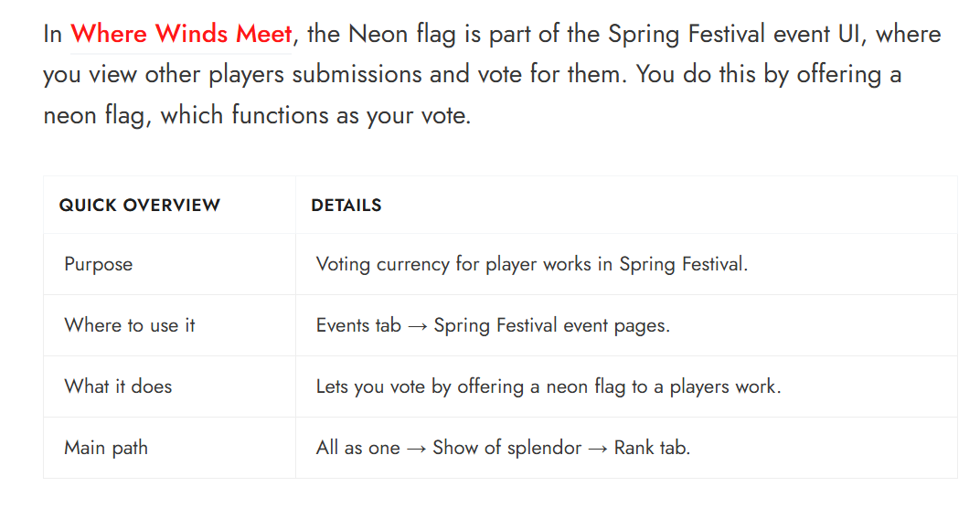Click "Events tab" in the details column
The height and width of the screenshot is (508, 980).
pos(358,326)
